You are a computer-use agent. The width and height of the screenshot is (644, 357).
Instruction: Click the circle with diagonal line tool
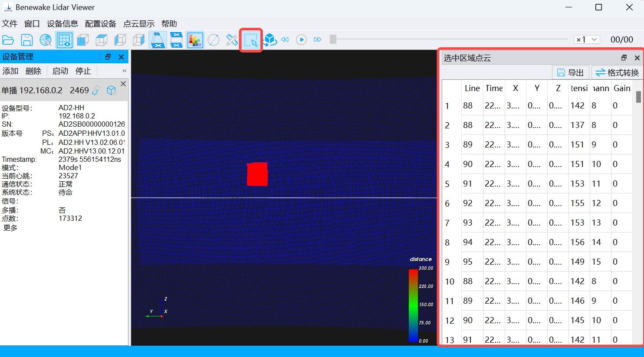tap(214, 40)
